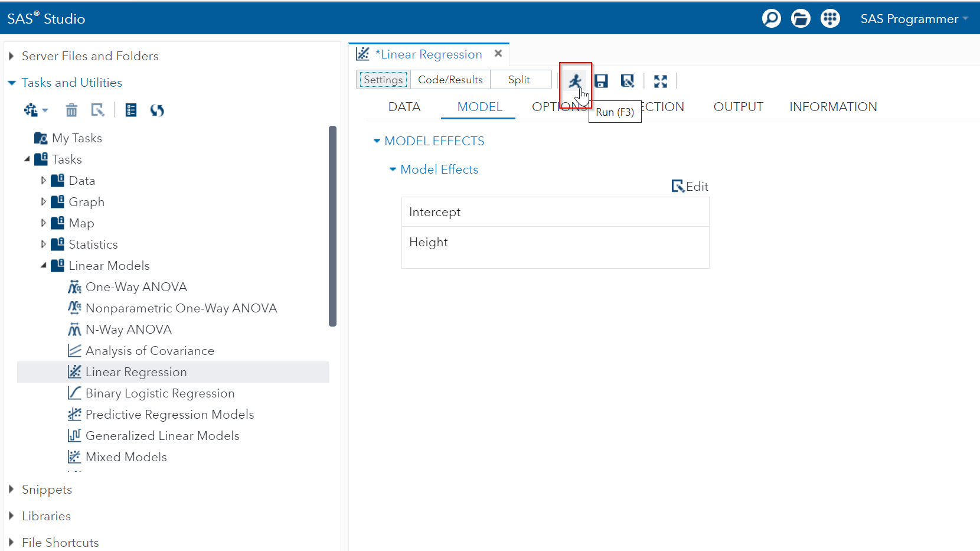The width and height of the screenshot is (980, 551).
Task: Open the Save As icon
Action: [x=628, y=81]
